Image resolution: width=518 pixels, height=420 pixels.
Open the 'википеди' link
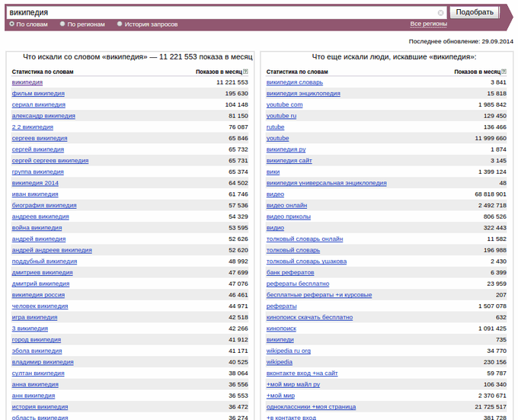[x=280, y=340]
